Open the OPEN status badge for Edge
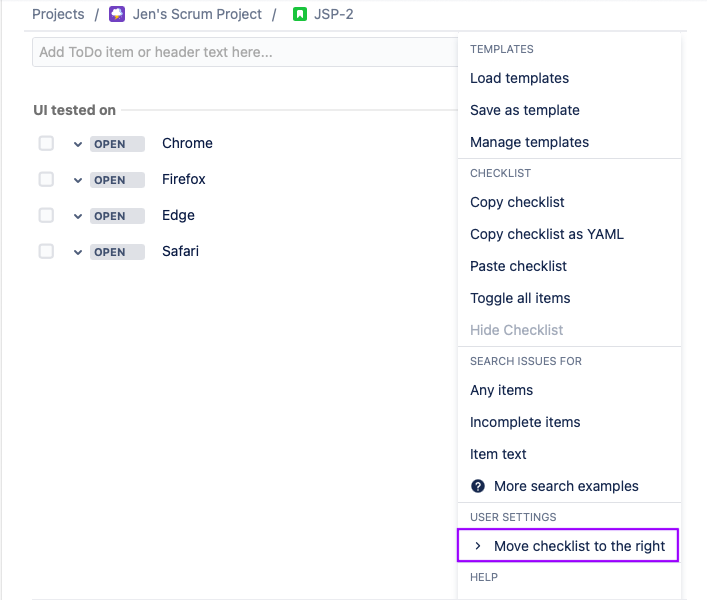 tap(117, 216)
